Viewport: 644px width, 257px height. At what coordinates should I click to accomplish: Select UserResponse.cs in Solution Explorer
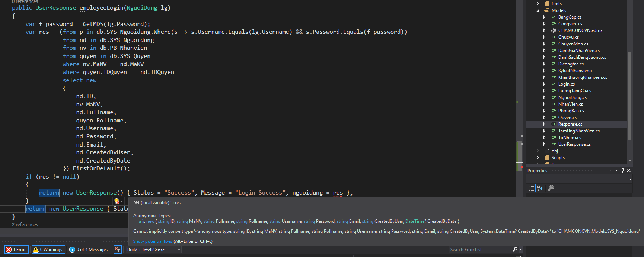pyautogui.click(x=574, y=144)
